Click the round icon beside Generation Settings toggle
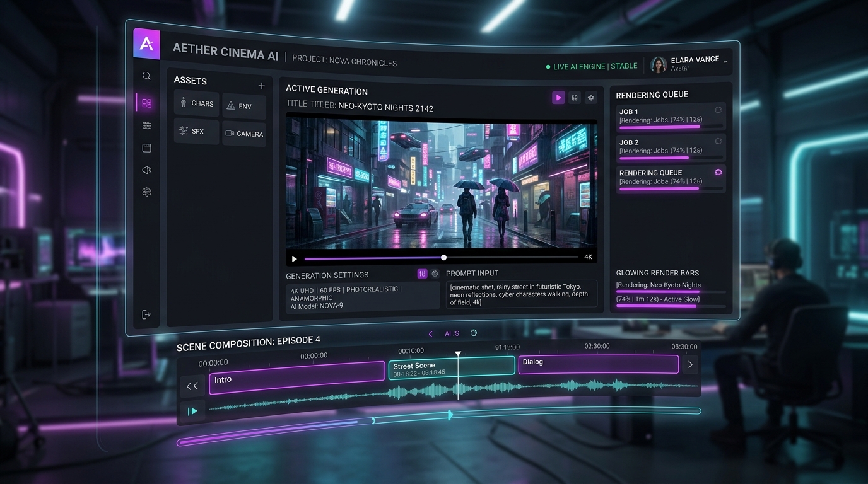 point(435,274)
